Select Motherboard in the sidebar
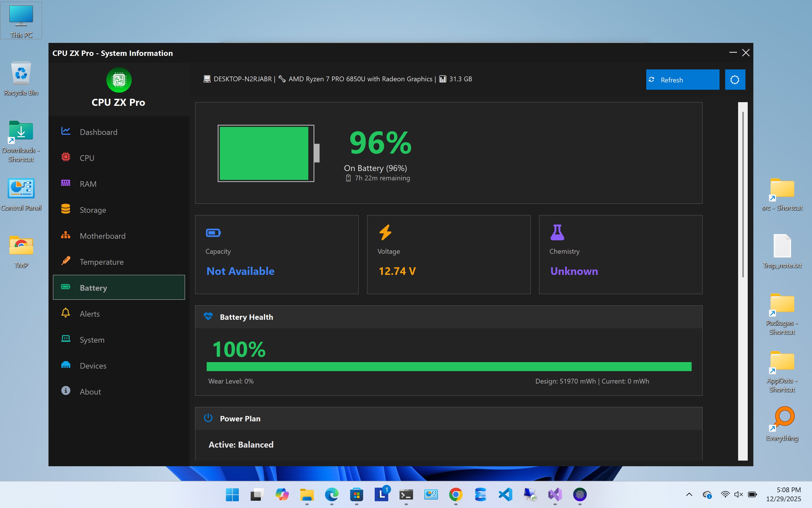 [119, 236]
